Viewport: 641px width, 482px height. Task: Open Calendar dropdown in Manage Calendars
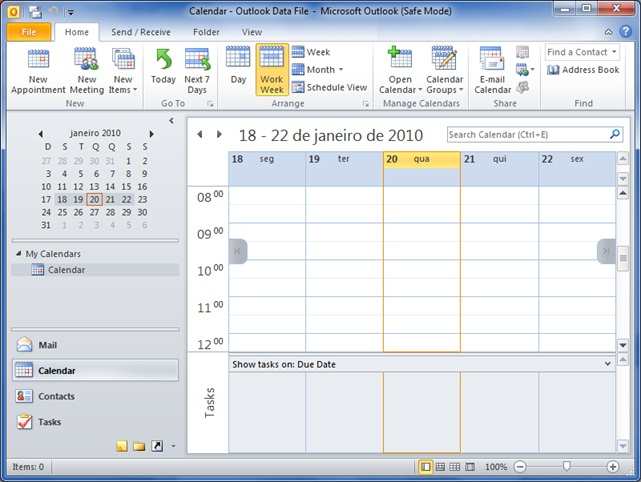(x=400, y=71)
